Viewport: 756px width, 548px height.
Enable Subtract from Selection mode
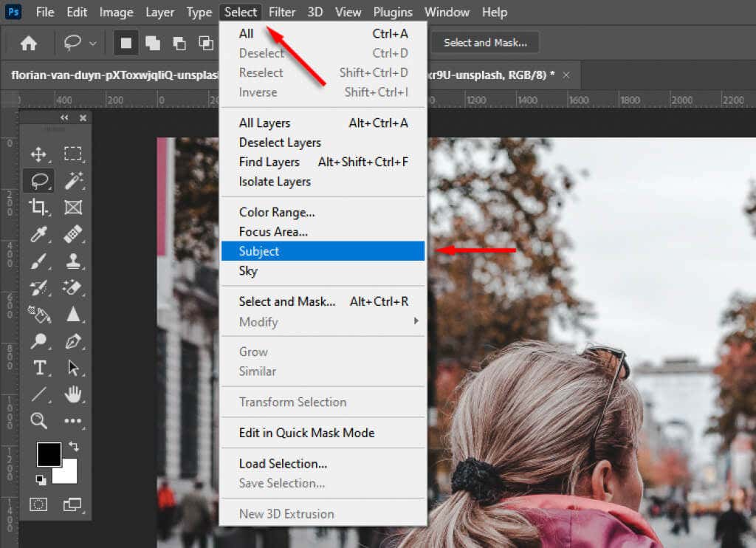pos(179,43)
